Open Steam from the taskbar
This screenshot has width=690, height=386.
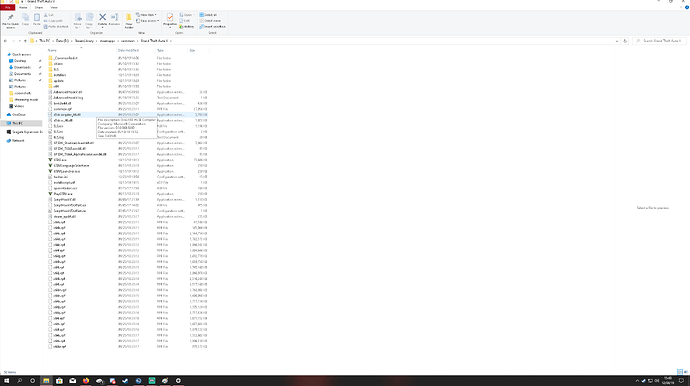coord(125,381)
